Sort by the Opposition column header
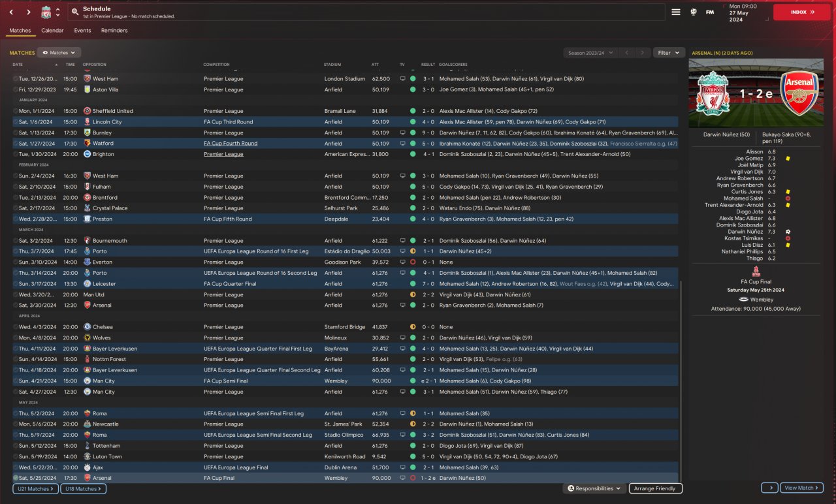Screen dimensions: 836x504 95,65
